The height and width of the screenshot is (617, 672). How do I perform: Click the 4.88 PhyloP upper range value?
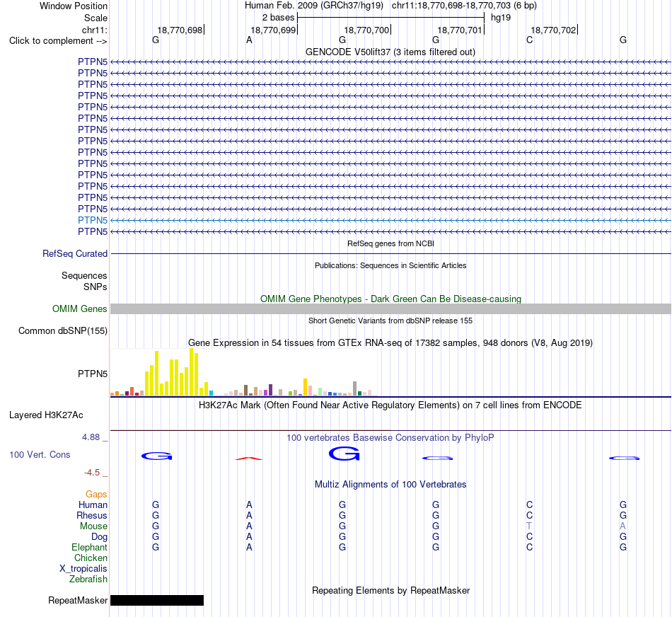click(91, 437)
